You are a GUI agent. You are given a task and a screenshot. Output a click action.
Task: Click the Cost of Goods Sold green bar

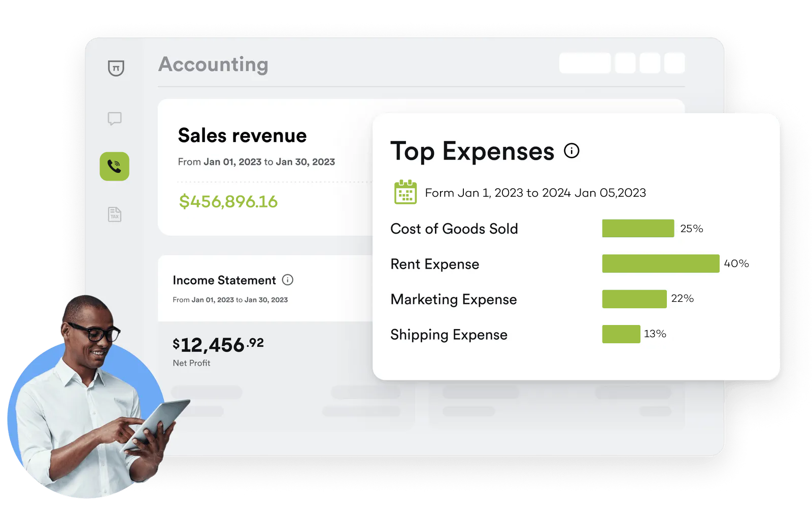point(638,228)
